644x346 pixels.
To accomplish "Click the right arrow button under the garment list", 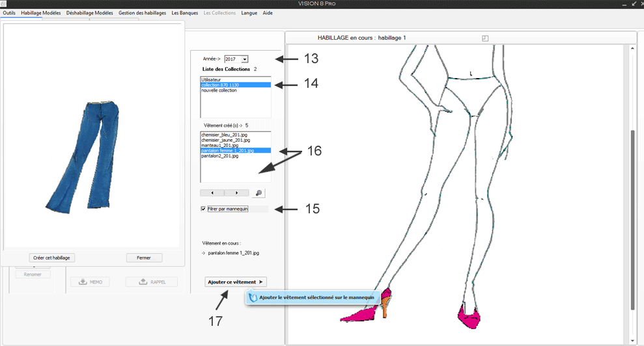I will click(236, 193).
